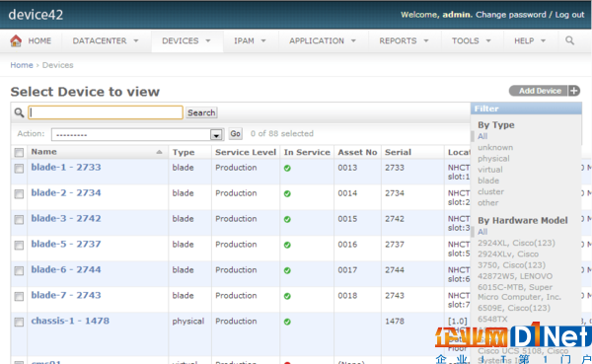The height and width of the screenshot is (364, 592).
Task: Open the Action dropdown list
Action: tap(137, 134)
